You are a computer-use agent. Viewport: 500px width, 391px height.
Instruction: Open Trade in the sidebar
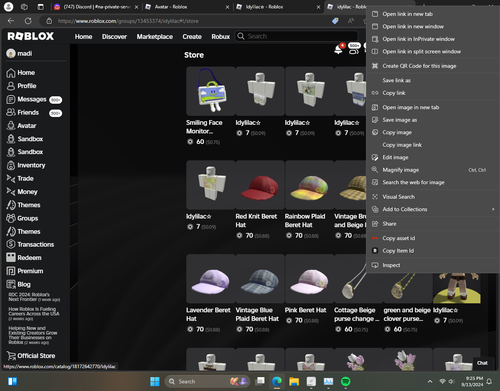tap(20, 179)
